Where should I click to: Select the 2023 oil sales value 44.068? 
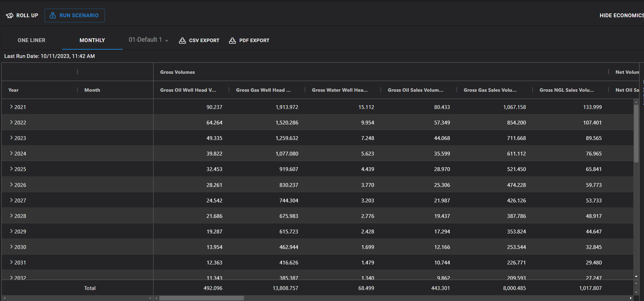tap(442, 138)
